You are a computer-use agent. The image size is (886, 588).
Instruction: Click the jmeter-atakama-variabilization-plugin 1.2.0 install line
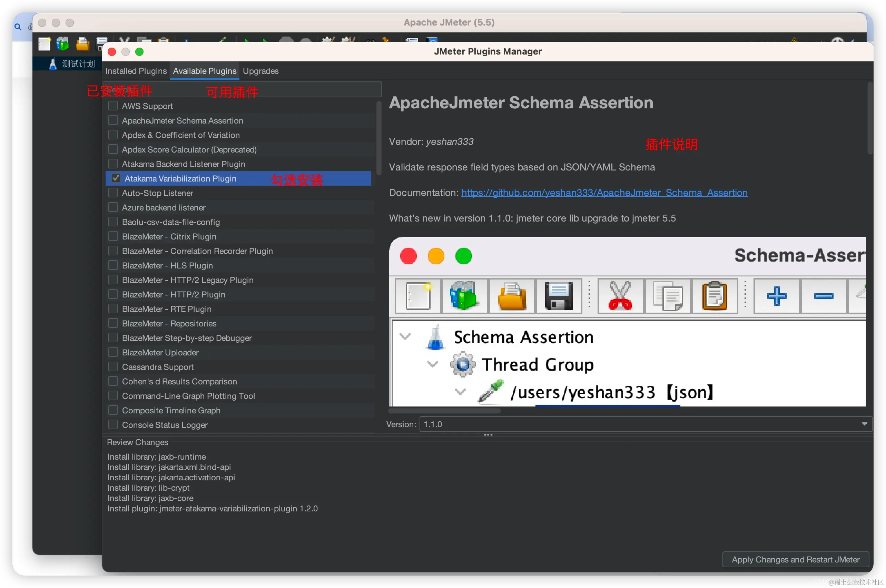[x=212, y=509]
